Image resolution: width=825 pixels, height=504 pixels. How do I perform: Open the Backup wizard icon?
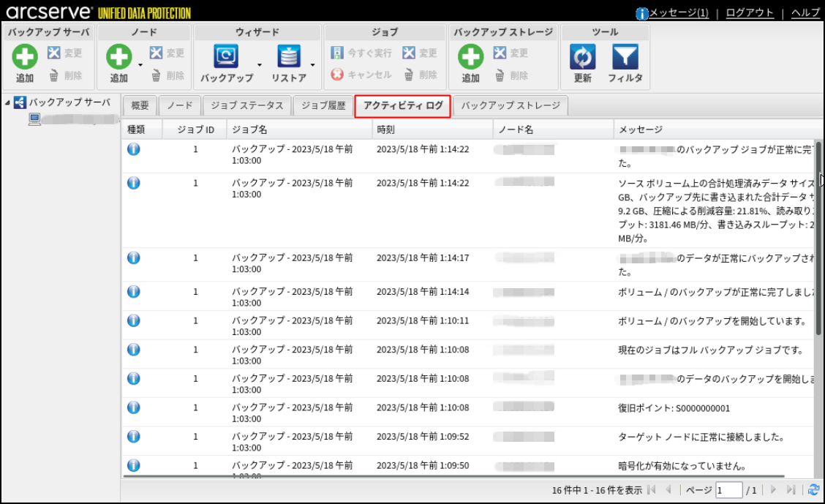pos(226,57)
